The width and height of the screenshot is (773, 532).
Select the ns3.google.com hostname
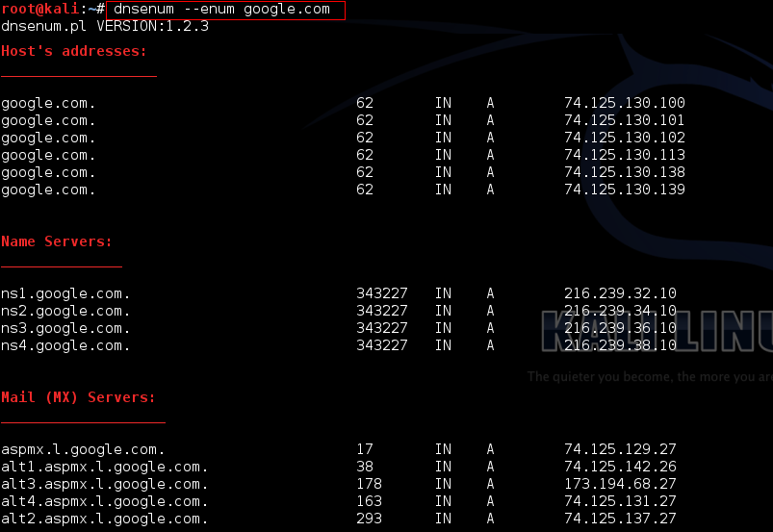[65, 328]
